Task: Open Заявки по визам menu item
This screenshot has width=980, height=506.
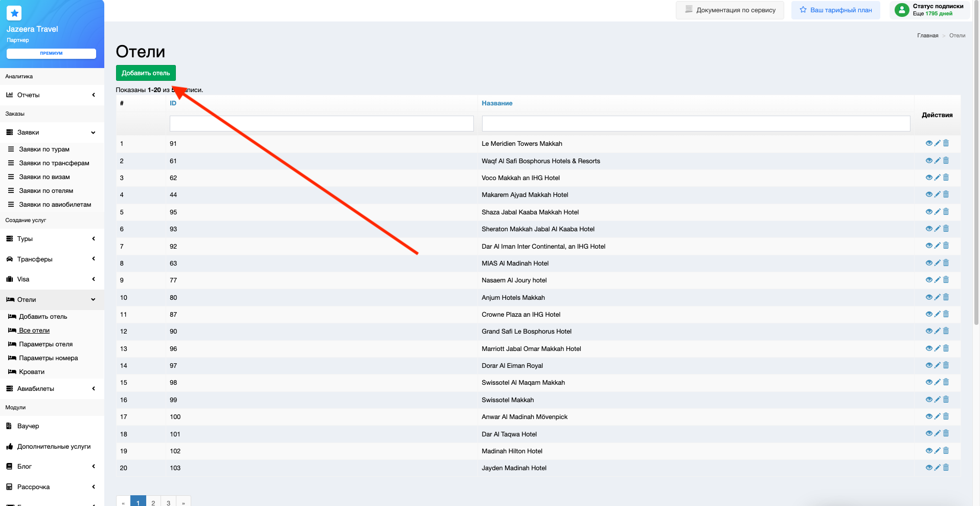Action: pos(44,177)
